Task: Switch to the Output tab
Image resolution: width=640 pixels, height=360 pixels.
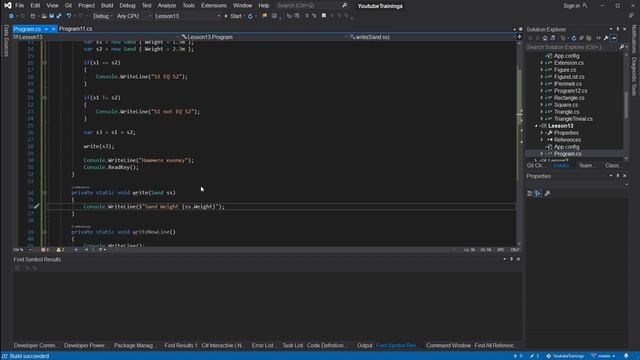Action: 364,346
